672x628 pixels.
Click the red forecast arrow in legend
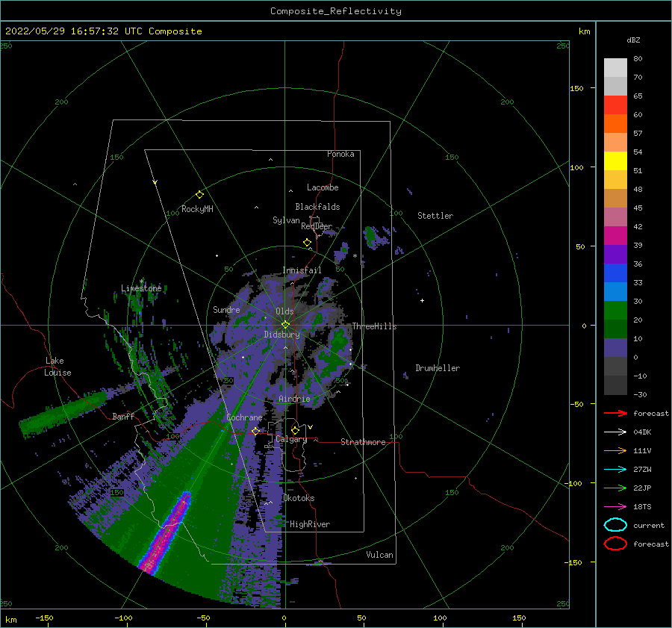[615, 413]
